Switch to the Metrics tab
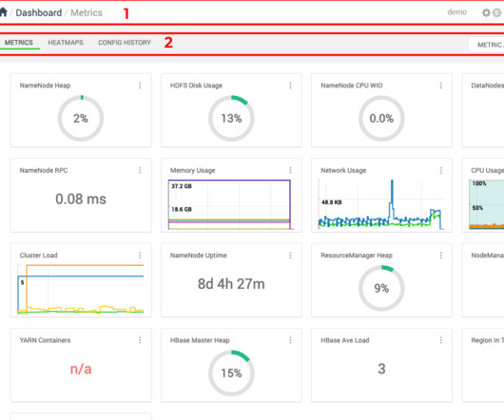The width and height of the screenshot is (504, 420). (19, 43)
